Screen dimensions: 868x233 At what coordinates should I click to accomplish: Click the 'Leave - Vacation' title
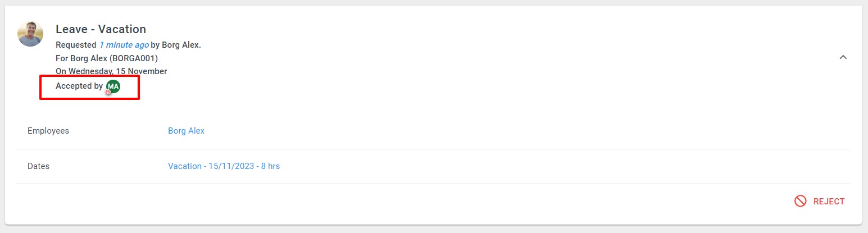coord(101,29)
